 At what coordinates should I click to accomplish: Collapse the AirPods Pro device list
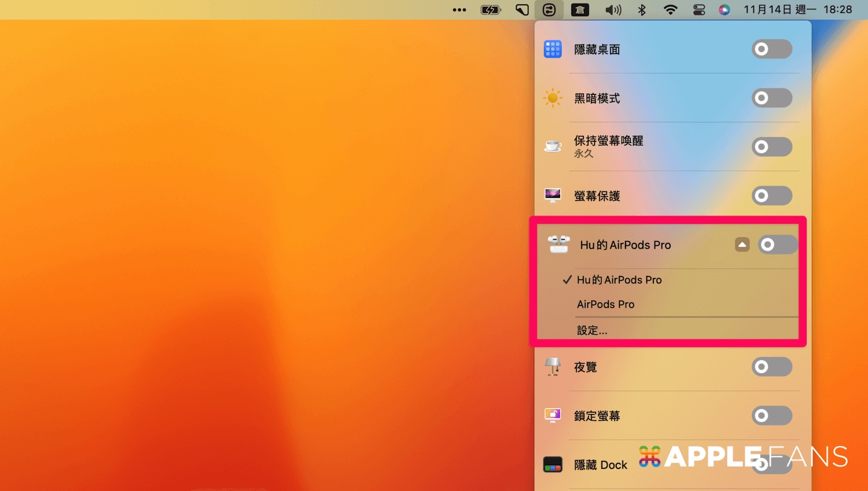[x=742, y=245]
